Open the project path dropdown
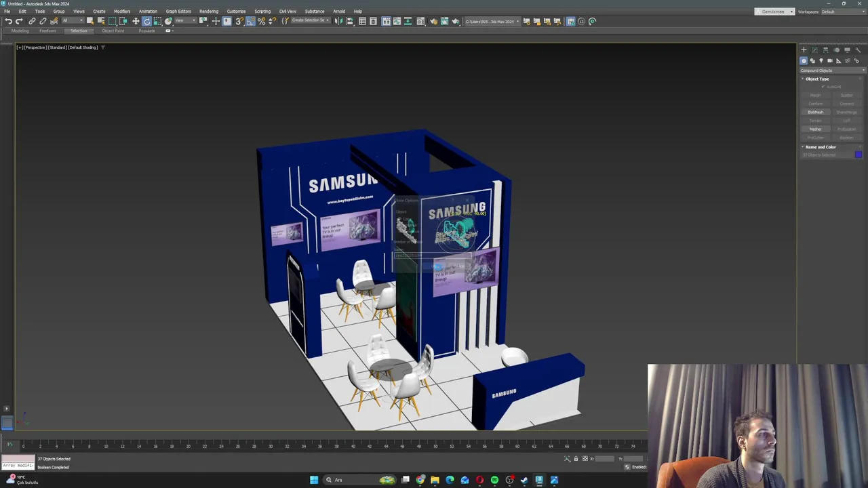This screenshot has width=868, height=488. (492, 21)
